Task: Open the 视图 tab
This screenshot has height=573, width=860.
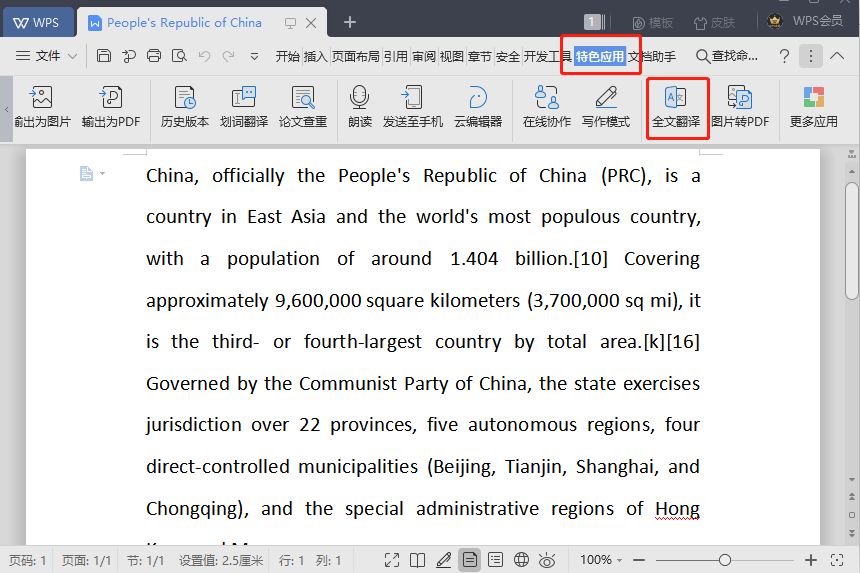Action: click(x=452, y=56)
